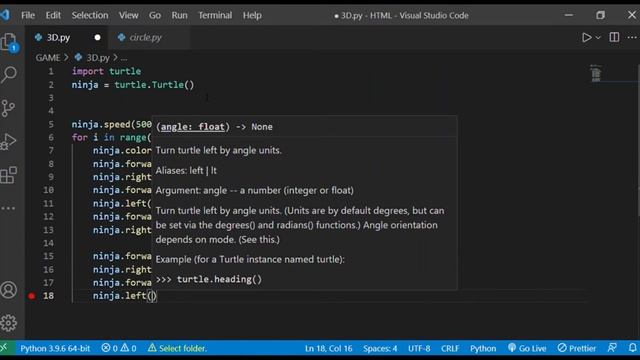Open the Manage gear icon
Image resolution: width=640 pixels, height=360 pixels.
coord(9,323)
